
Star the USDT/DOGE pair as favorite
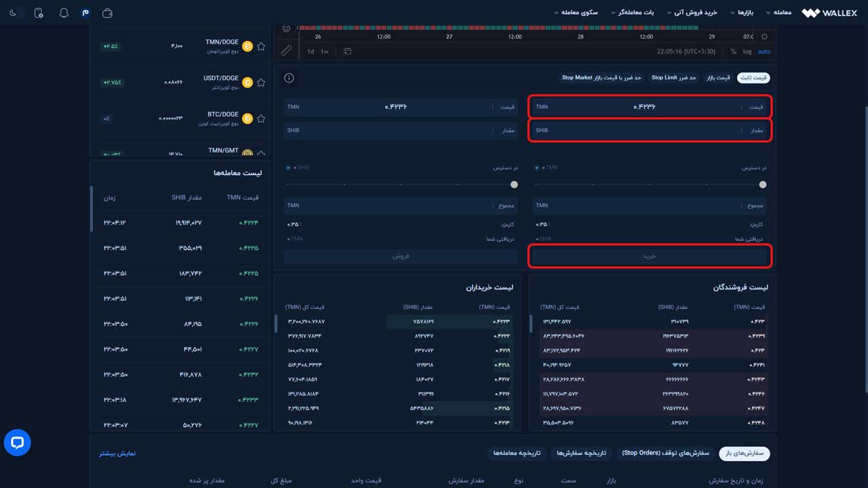261,82
